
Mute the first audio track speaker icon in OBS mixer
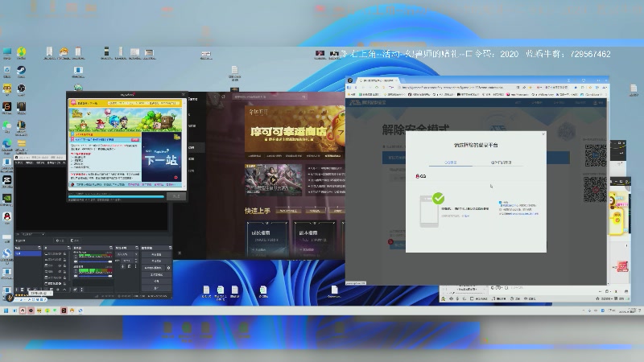(76, 262)
